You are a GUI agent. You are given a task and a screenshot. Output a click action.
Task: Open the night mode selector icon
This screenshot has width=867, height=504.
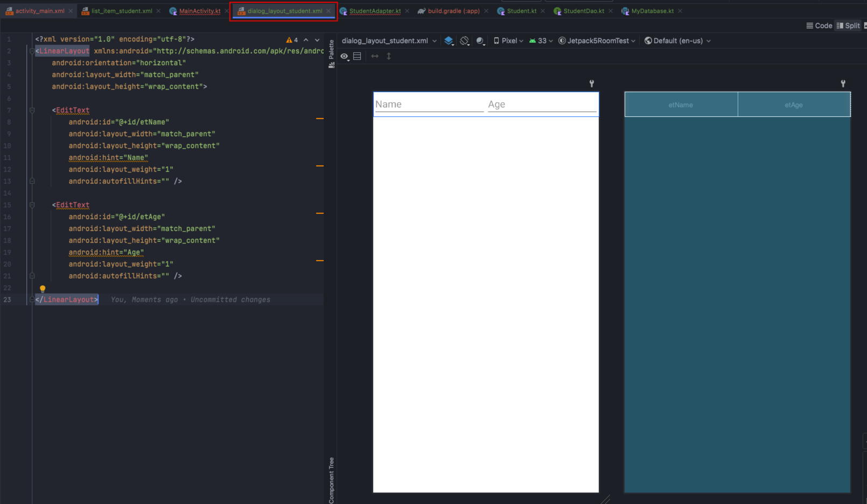click(x=481, y=41)
